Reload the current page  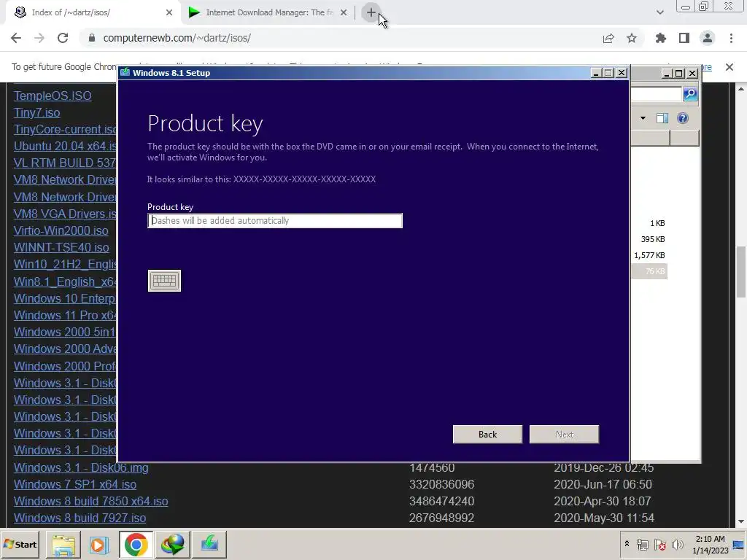[x=63, y=38]
